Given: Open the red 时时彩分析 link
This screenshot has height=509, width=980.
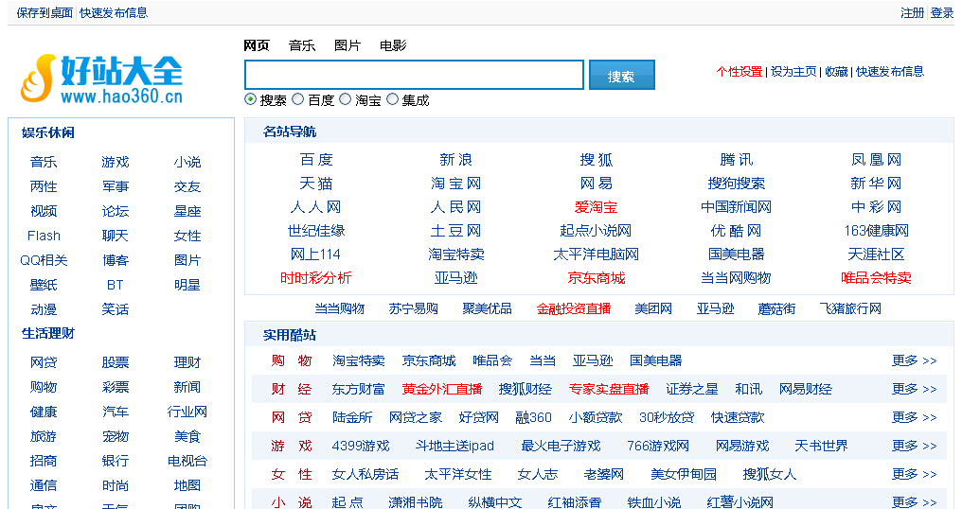Looking at the screenshot, I should pyautogui.click(x=316, y=278).
